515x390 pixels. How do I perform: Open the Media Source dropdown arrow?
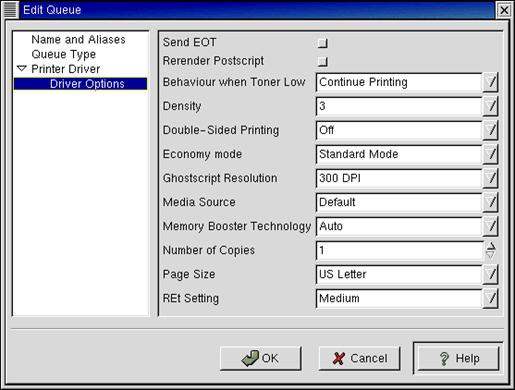click(490, 202)
